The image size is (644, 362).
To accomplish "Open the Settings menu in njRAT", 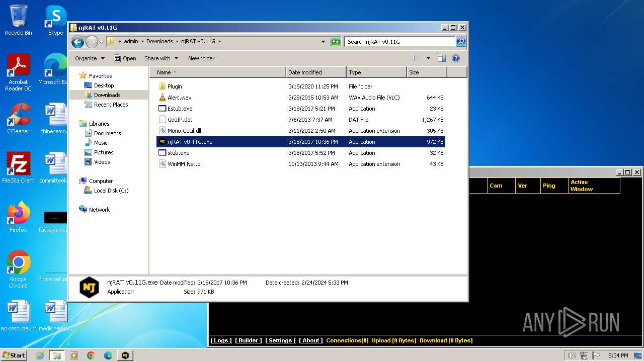I will coord(280,340).
